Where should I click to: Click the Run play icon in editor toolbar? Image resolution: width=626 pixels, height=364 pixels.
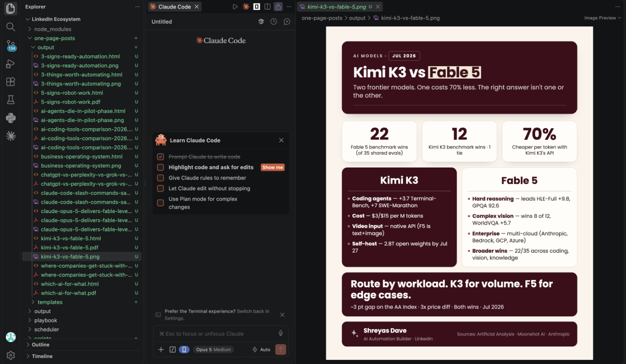(x=235, y=7)
